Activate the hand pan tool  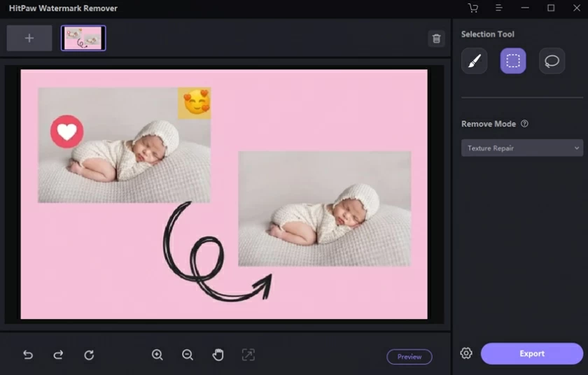(218, 355)
